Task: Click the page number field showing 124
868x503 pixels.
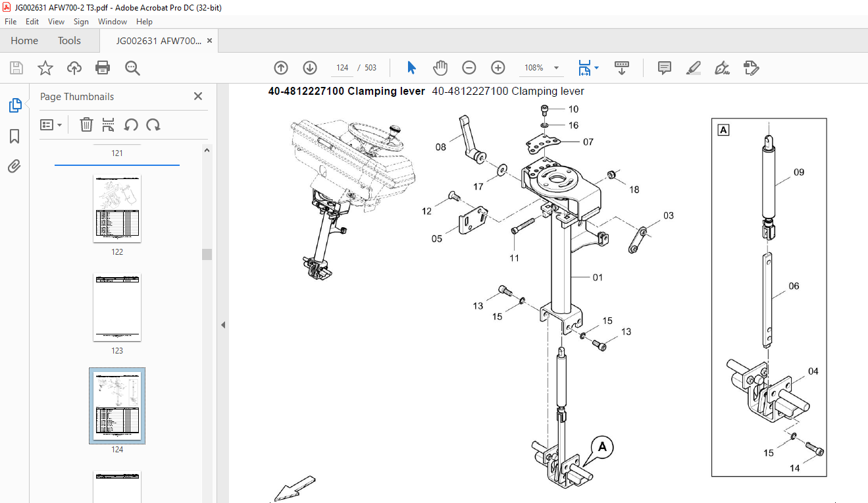Action: [342, 68]
